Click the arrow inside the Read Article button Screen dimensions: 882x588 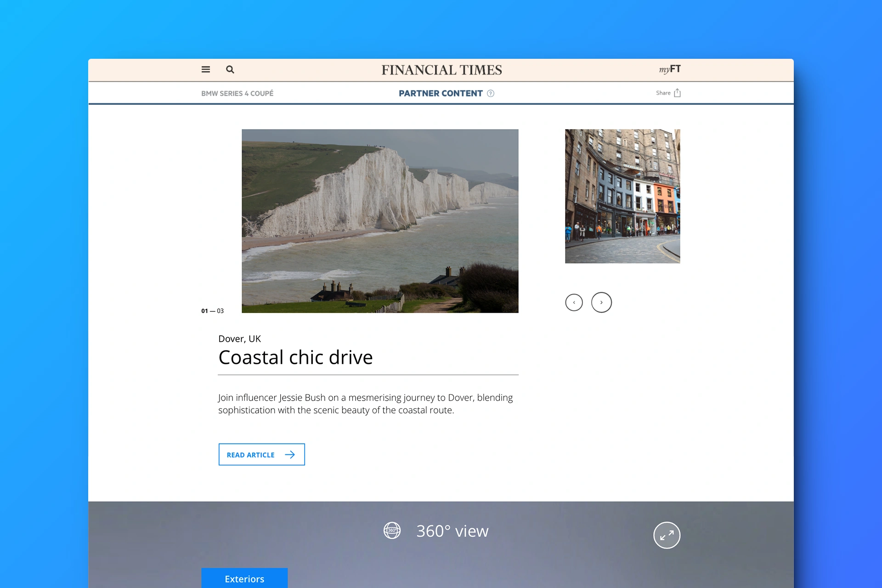click(290, 454)
